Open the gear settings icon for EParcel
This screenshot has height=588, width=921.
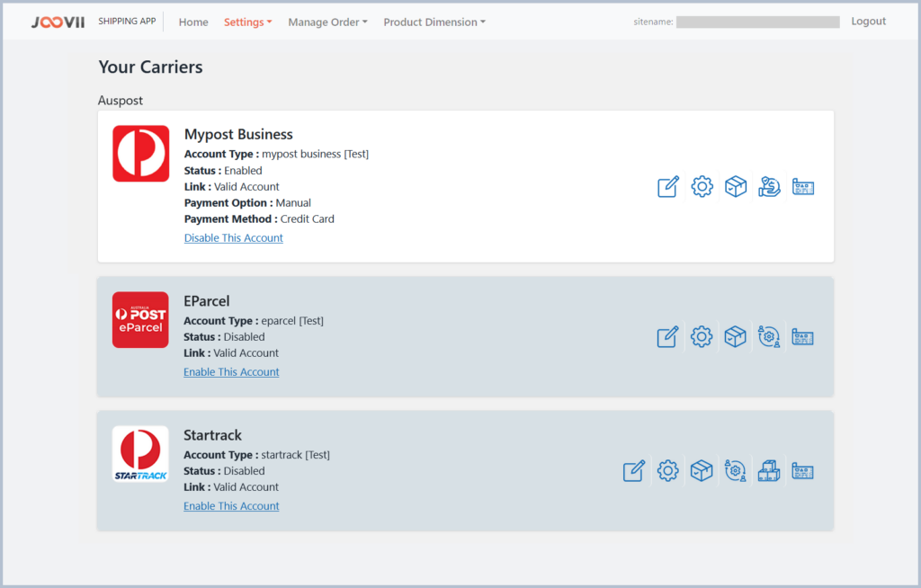pos(702,337)
